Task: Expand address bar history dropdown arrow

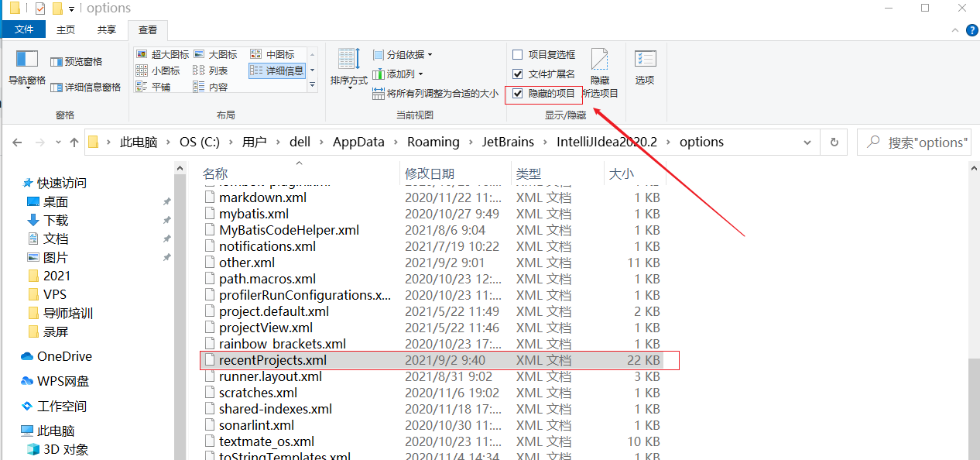Action: pyautogui.click(x=808, y=142)
